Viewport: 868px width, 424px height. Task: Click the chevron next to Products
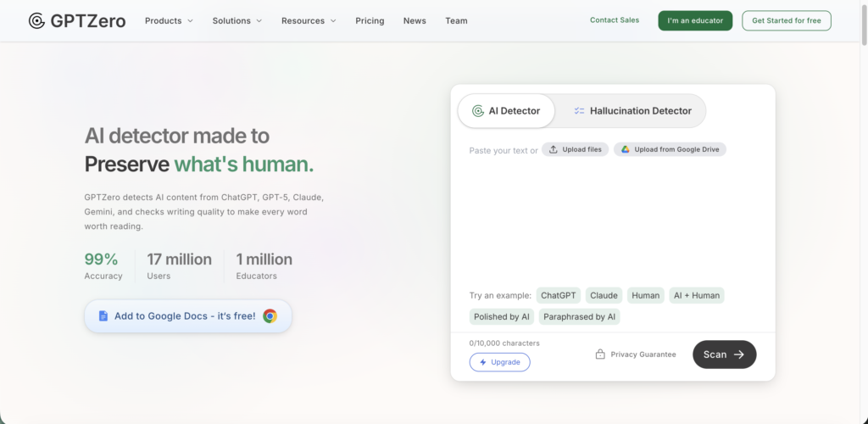[x=190, y=21]
